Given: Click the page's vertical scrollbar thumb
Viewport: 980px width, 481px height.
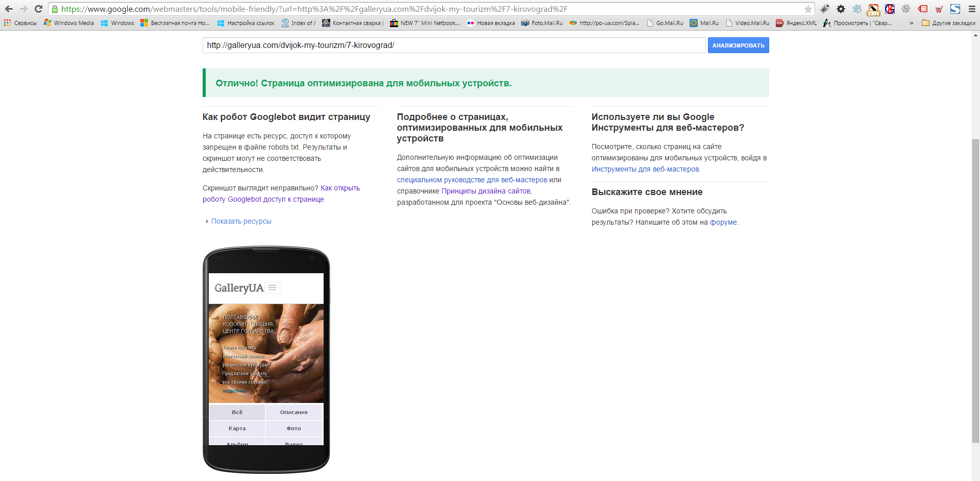Looking at the screenshot, I should [975, 291].
